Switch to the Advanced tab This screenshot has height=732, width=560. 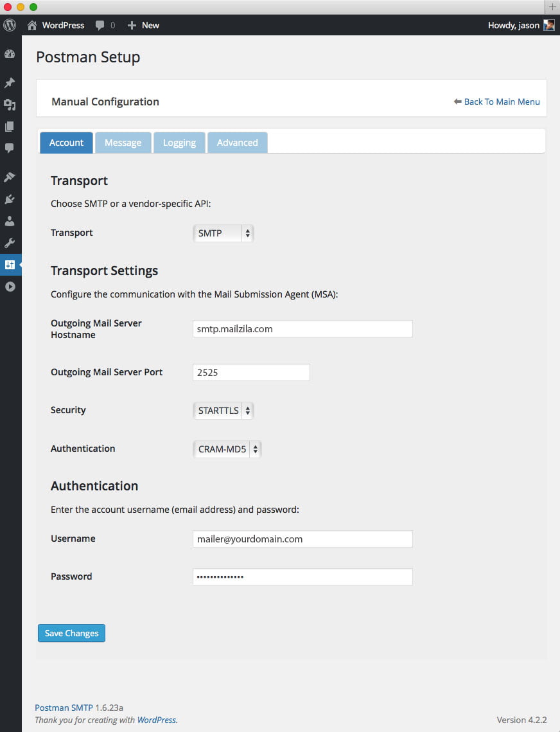tap(237, 143)
